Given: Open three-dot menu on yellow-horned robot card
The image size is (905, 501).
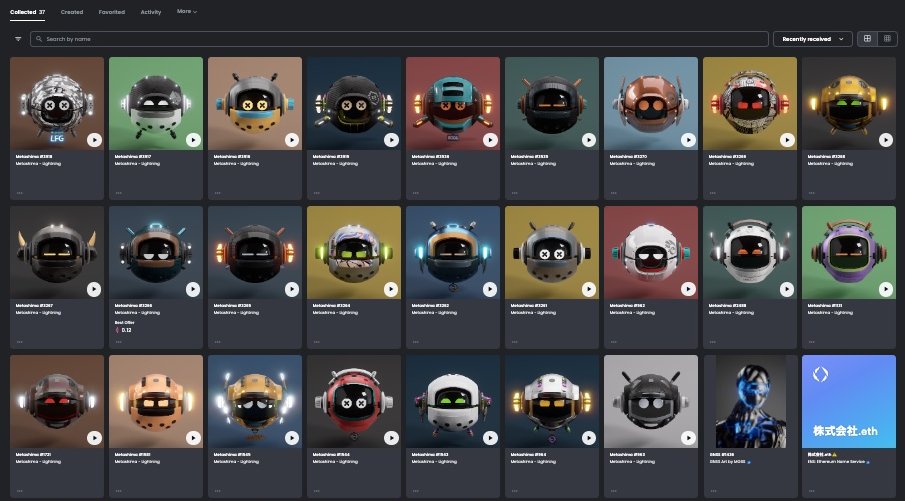Looking at the screenshot, I should coord(20,342).
